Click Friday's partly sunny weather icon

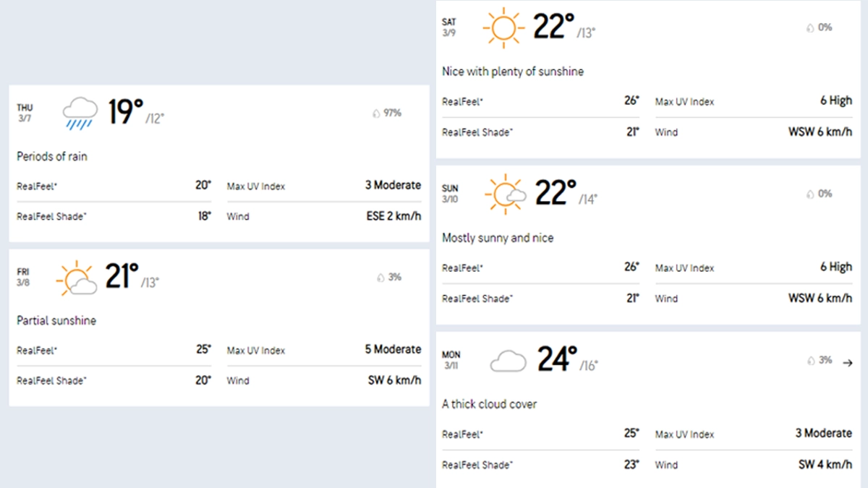(x=77, y=278)
